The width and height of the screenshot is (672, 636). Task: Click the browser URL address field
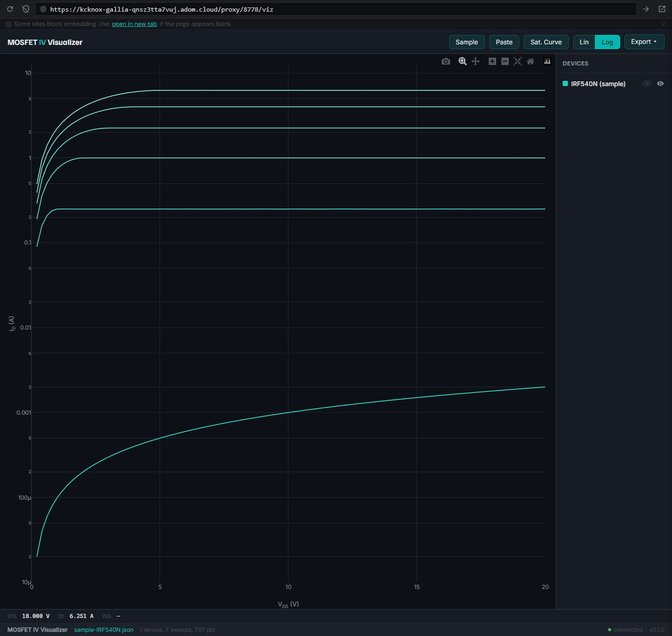point(336,9)
